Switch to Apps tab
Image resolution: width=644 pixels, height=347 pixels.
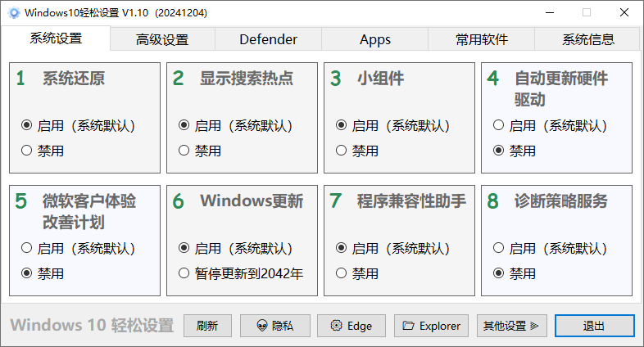tap(375, 39)
